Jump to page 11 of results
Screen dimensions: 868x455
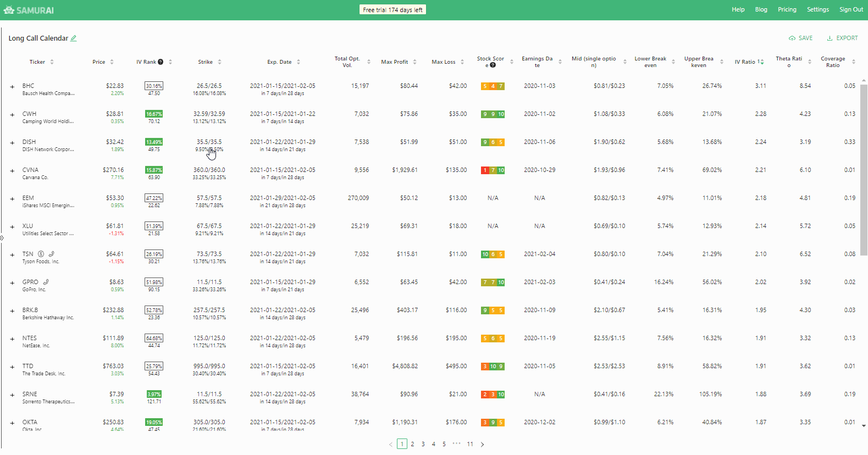point(470,444)
